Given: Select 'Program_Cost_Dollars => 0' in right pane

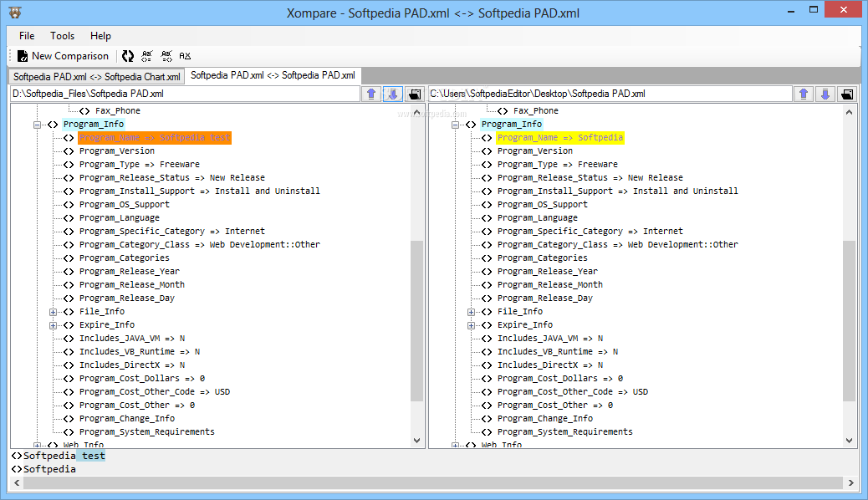Looking at the screenshot, I should pos(559,379).
